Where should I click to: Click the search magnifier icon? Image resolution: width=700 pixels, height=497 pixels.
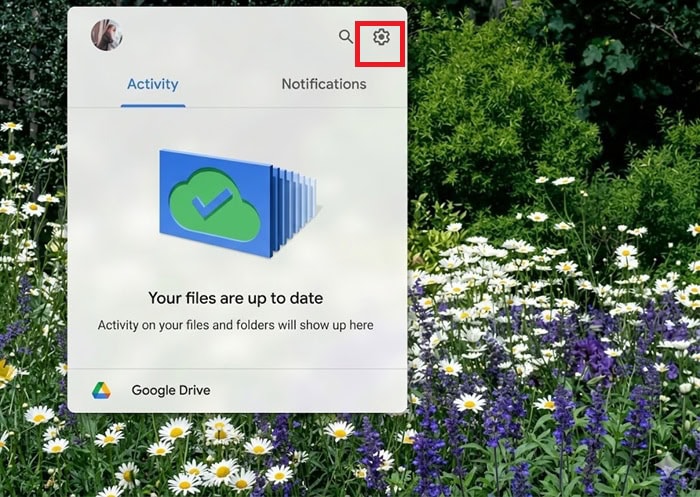346,37
